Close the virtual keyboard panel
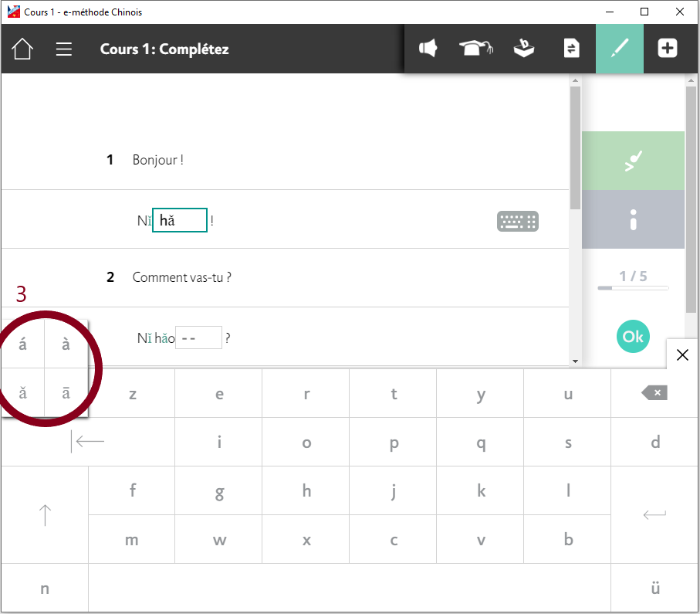Image resolution: width=700 pixels, height=614 pixels. click(x=682, y=354)
